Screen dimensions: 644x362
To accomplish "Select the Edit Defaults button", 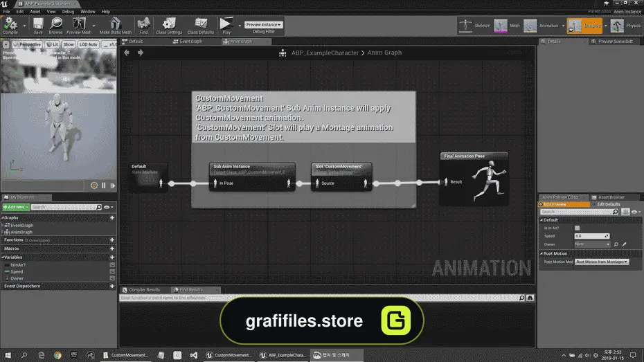I will [608, 204].
